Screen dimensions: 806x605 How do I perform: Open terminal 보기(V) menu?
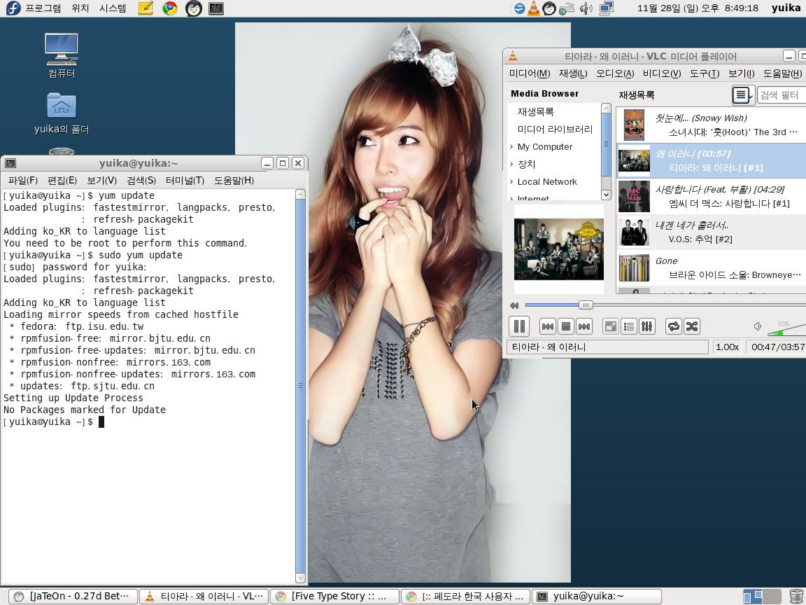point(102,180)
